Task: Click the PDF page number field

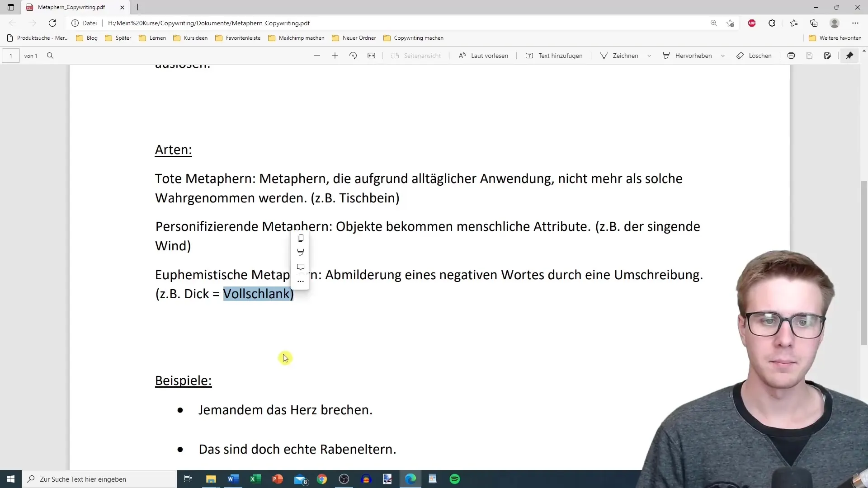Action: (11, 56)
